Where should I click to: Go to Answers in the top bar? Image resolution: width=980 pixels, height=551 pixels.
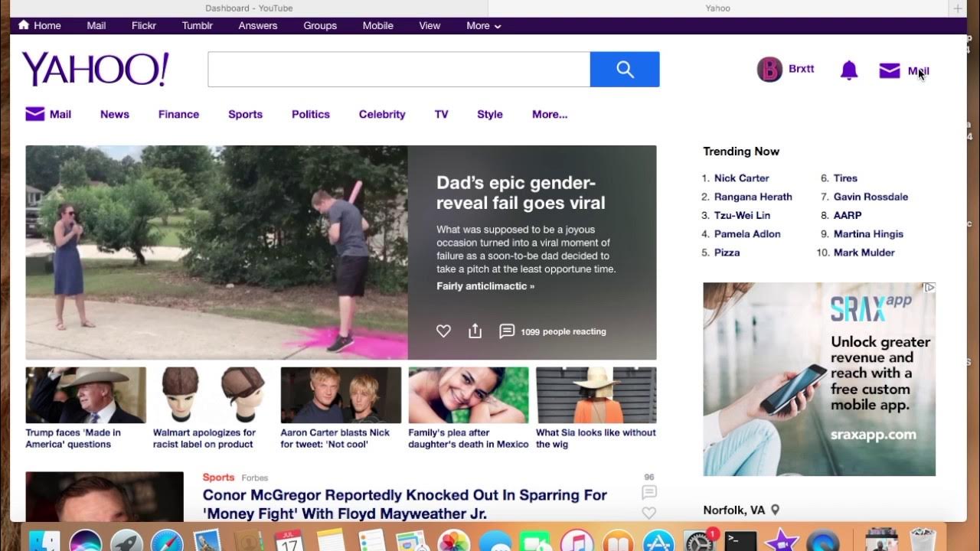tap(258, 25)
